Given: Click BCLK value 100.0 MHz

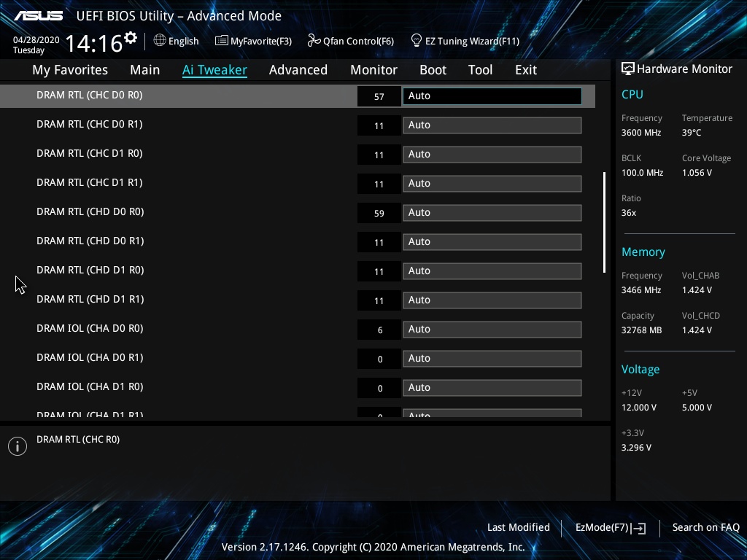Looking at the screenshot, I should (x=642, y=173).
